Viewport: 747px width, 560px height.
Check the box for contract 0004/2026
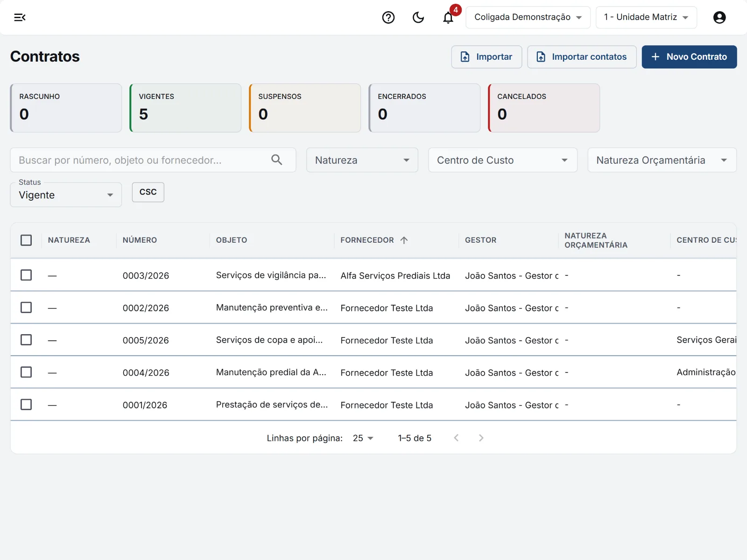tap(26, 372)
